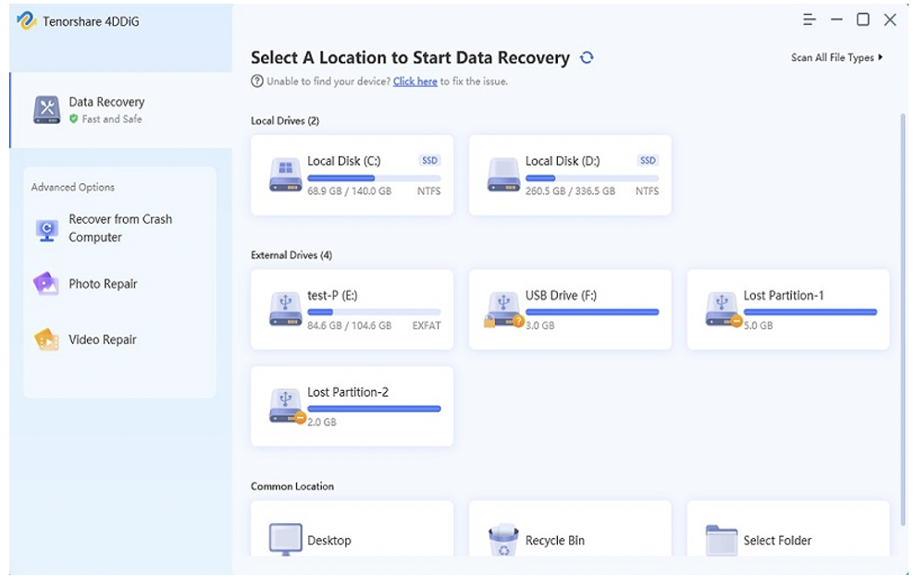The width and height of the screenshot is (916, 588).
Task: Select the Recycle Bin location label
Action: tap(554, 540)
